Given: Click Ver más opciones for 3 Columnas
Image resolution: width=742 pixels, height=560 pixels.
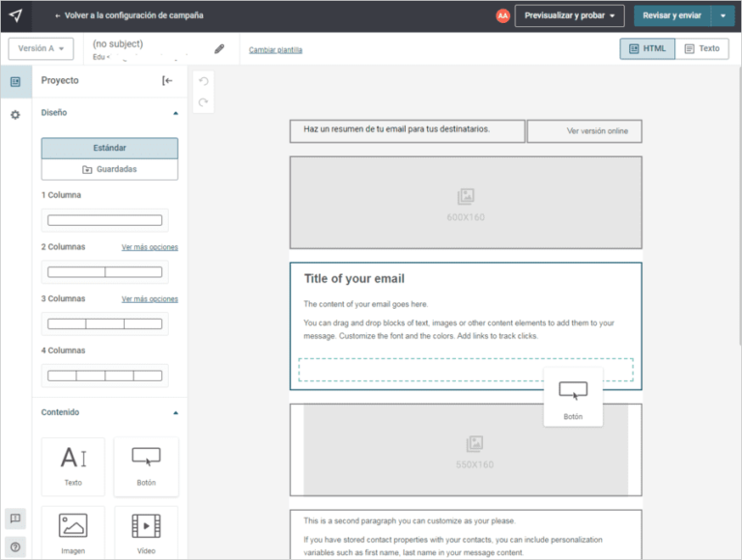Looking at the screenshot, I should pos(150,299).
